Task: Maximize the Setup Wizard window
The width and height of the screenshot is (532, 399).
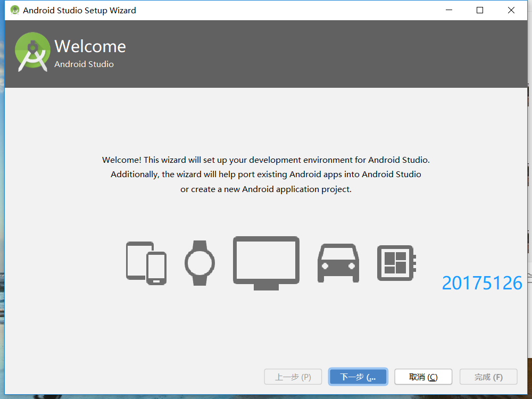Action: [480, 10]
